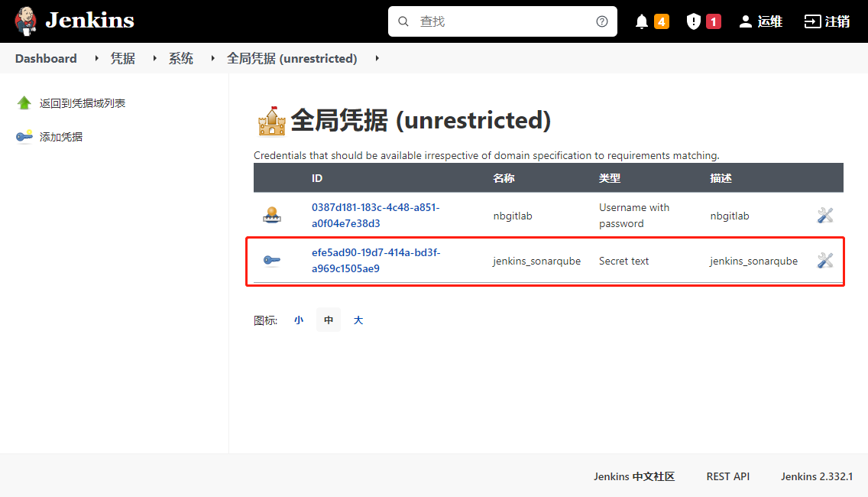This screenshot has width=868, height=497.
Task: Click the logout arrow icon beside 注销
Action: pos(812,21)
